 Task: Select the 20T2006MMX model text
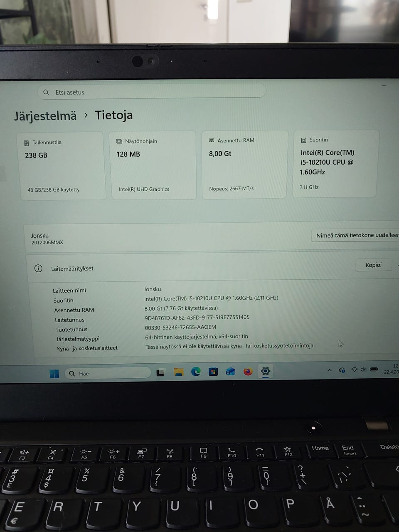(47, 242)
